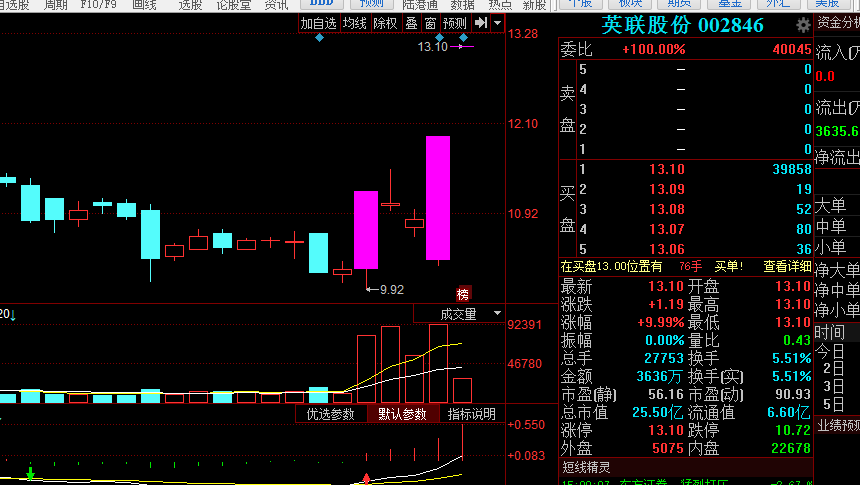Toggle 除权 ex-rights adjustment
The image size is (860, 485).
pos(385,23)
